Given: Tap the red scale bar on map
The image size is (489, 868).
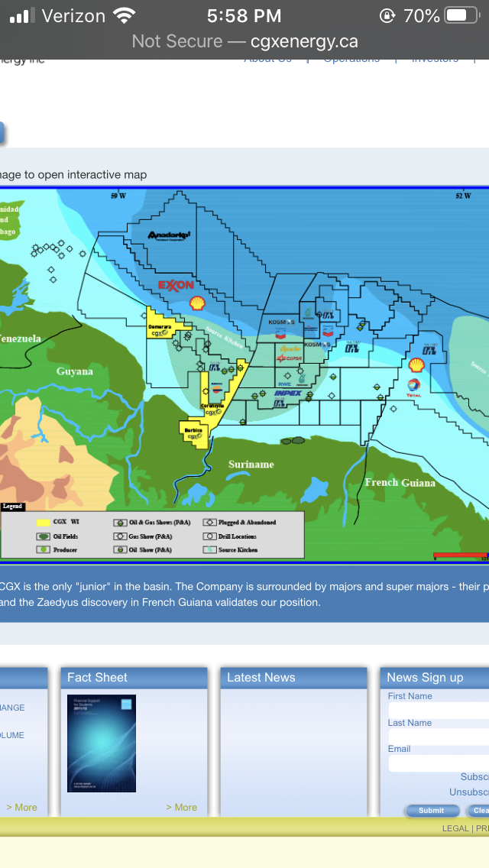Looking at the screenshot, I should (x=460, y=554).
